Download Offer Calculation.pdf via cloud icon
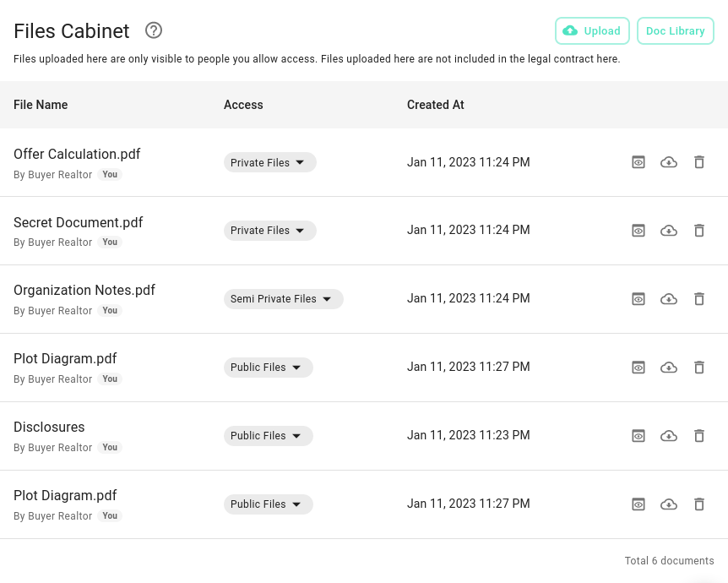Viewport: 728px width, 583px height. point(669,161)
